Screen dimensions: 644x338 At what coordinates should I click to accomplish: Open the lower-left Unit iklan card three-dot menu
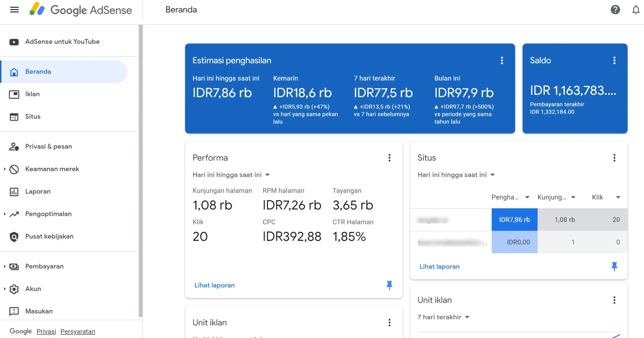(389, 322)
